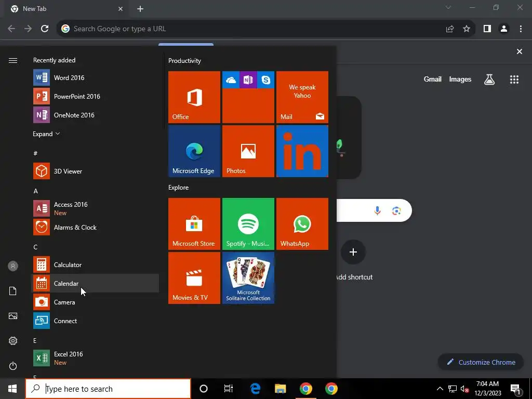Launch the Spotify tile
532x399 pixels.
tap(248, 224)
